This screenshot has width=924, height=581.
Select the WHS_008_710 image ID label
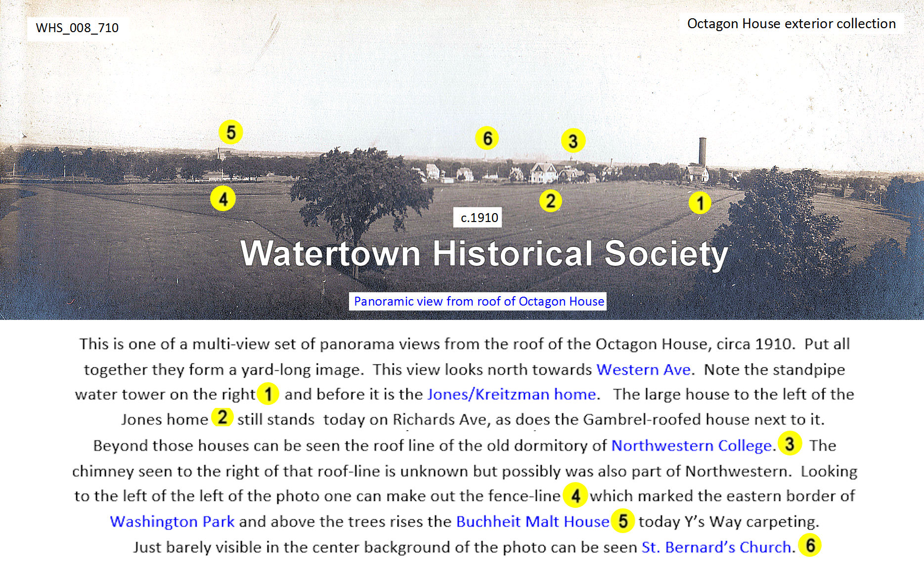(x=77, y=28)
